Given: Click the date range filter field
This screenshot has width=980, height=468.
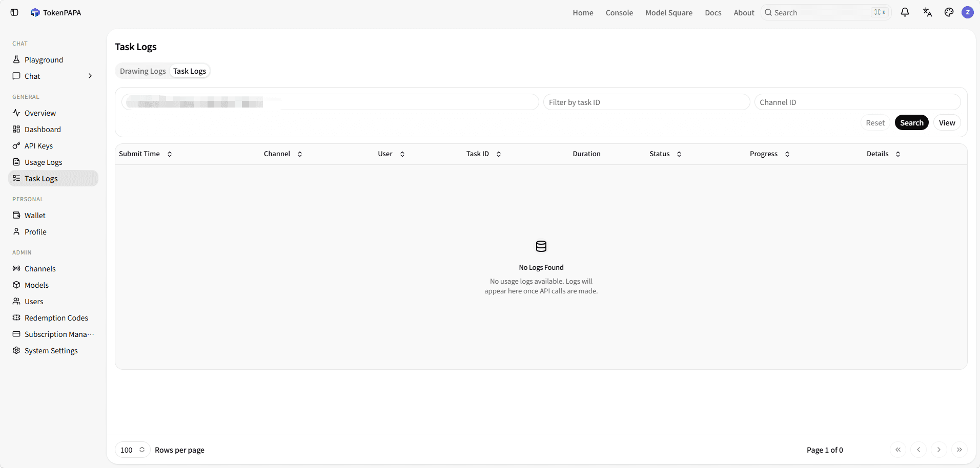Looking at the screenshot, I should [330, 102].
